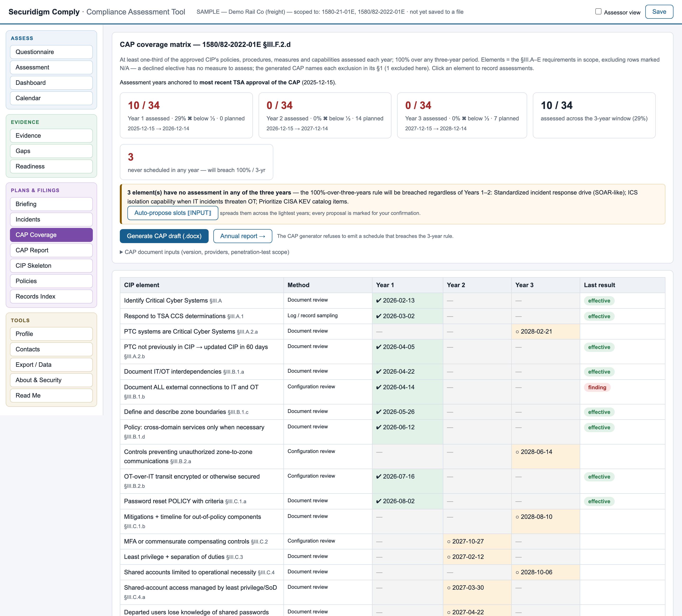Image resolution: width=682 pixels, height=616 pixels.
Task: Click Year 1 cell dated 2026-04-14
Action: pyautogui.click(x=407, y=392)
